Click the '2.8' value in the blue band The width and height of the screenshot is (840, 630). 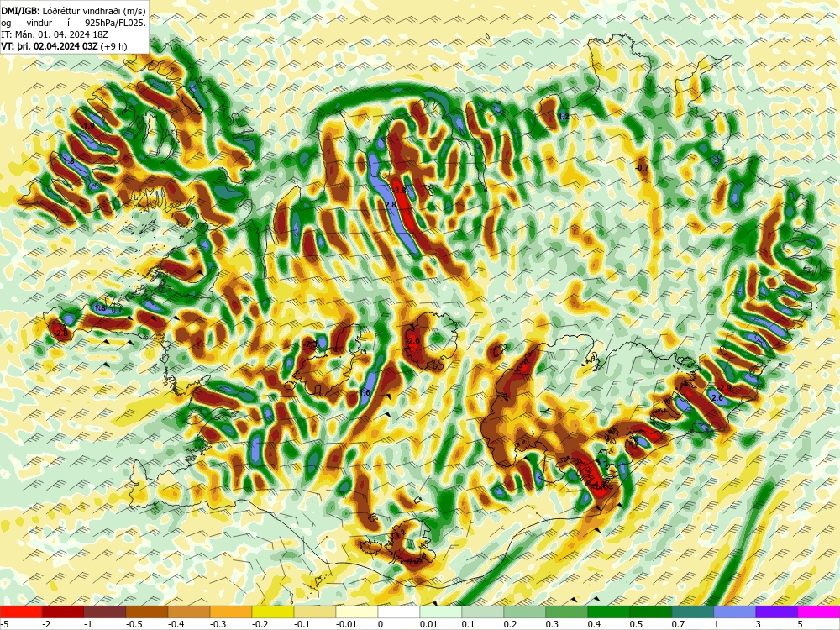pos(390,205)
